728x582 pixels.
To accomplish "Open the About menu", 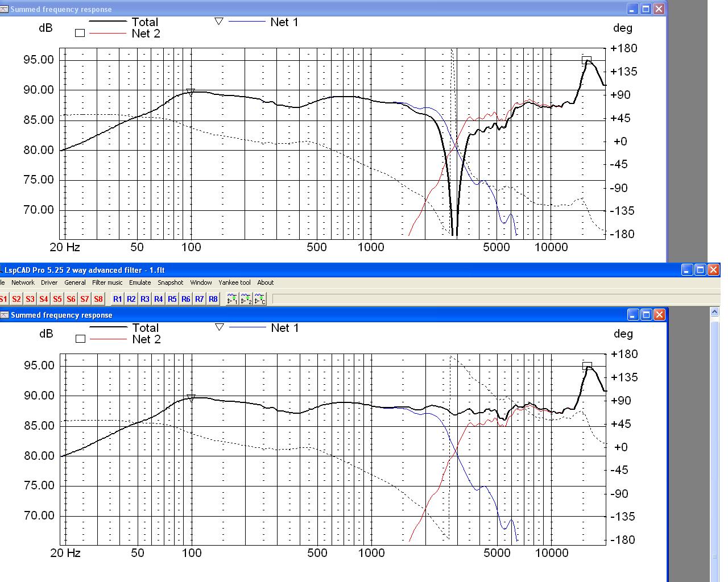I will pos(266,282).
